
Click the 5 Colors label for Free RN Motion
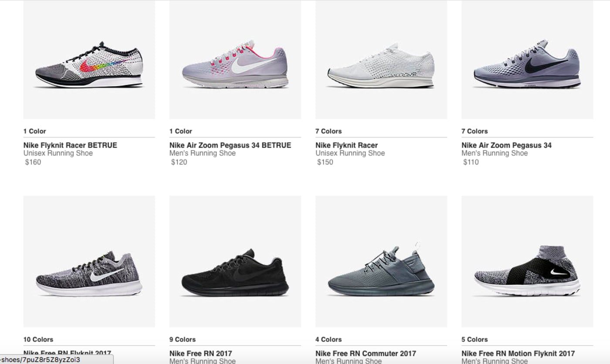pos(474,340)
